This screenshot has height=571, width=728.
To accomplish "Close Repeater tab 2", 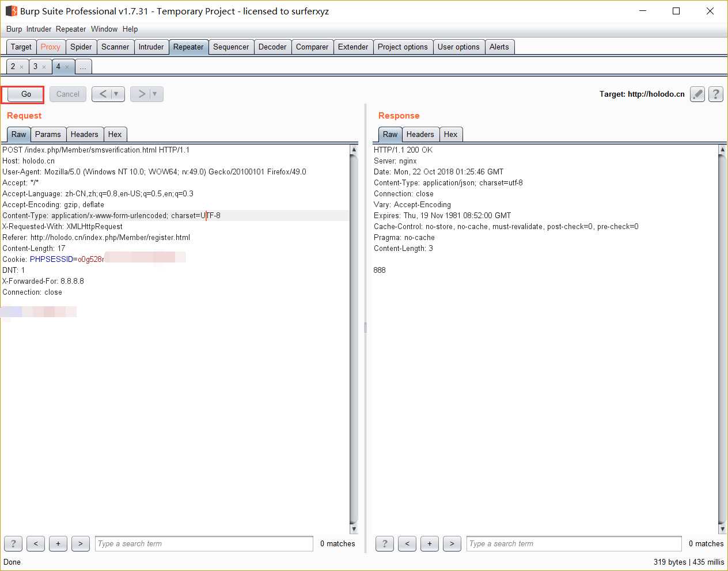I will click(22, 67).
